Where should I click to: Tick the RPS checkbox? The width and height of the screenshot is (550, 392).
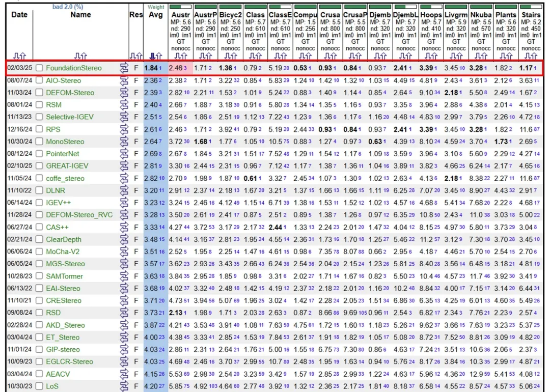coord(39,129)
